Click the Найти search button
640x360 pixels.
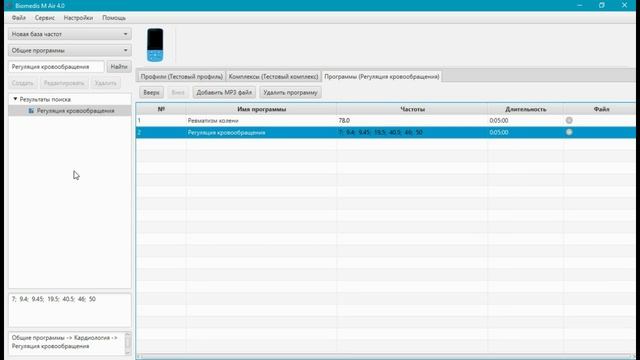click(119, 67)
